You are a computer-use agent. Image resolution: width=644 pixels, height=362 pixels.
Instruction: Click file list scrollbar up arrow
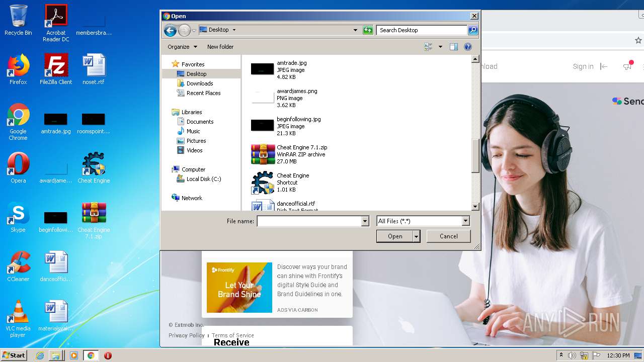[475, 59]
